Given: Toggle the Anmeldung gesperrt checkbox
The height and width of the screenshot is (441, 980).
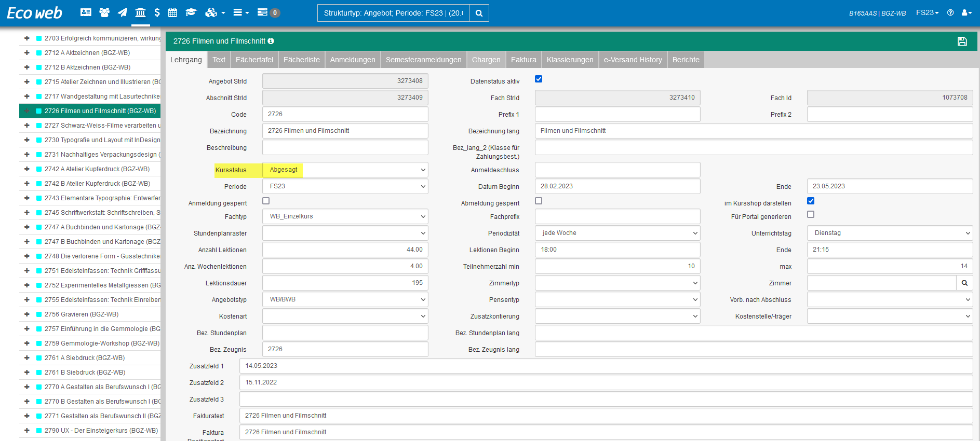Looking at the screenshot, I should pyautogui.click(x=266, y=201).
